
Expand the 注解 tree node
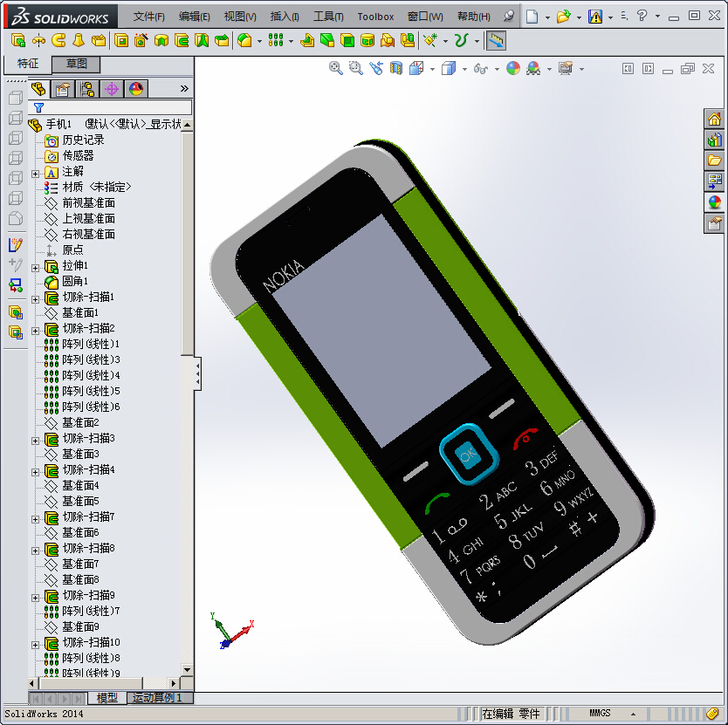pos(35,174)
